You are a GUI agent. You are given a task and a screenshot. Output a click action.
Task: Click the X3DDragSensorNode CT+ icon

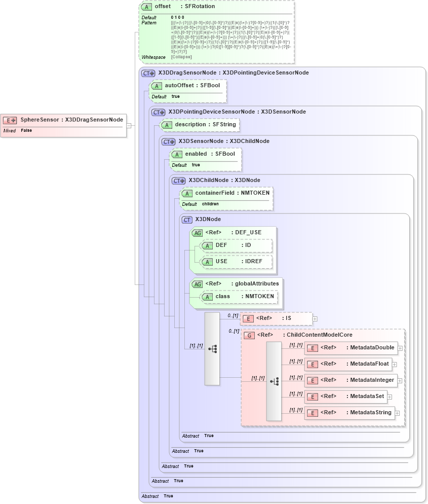148,74
